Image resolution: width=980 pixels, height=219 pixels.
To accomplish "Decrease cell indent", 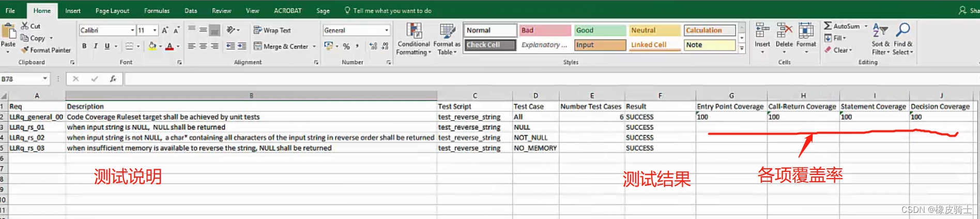I will (230, 46).
